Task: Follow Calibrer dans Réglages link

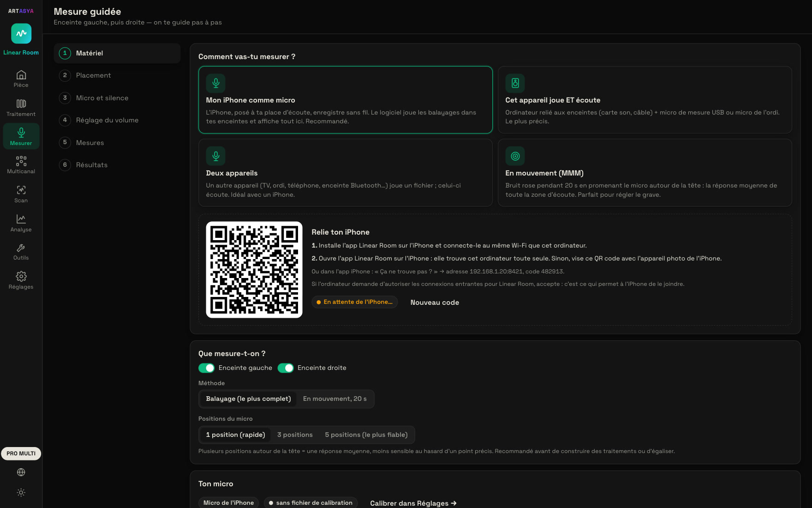Action: 413,503
